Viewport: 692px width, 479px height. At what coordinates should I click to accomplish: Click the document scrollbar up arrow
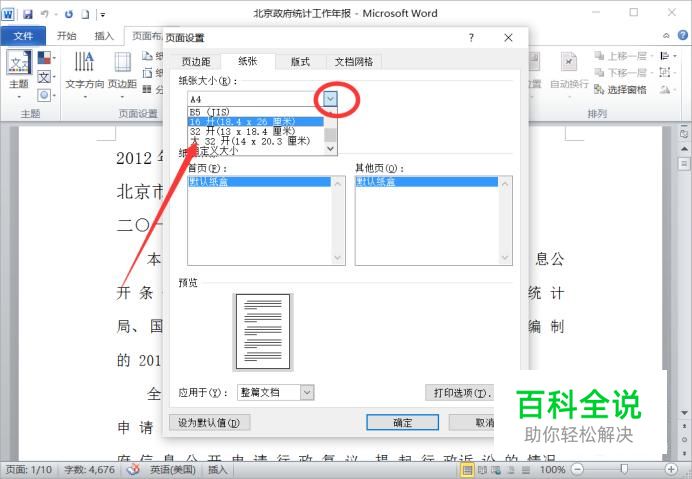(684, 148)
